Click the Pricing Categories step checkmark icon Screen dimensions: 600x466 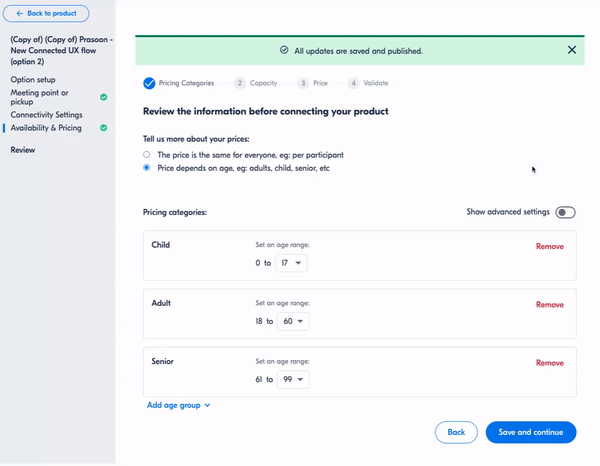point(149,83)
